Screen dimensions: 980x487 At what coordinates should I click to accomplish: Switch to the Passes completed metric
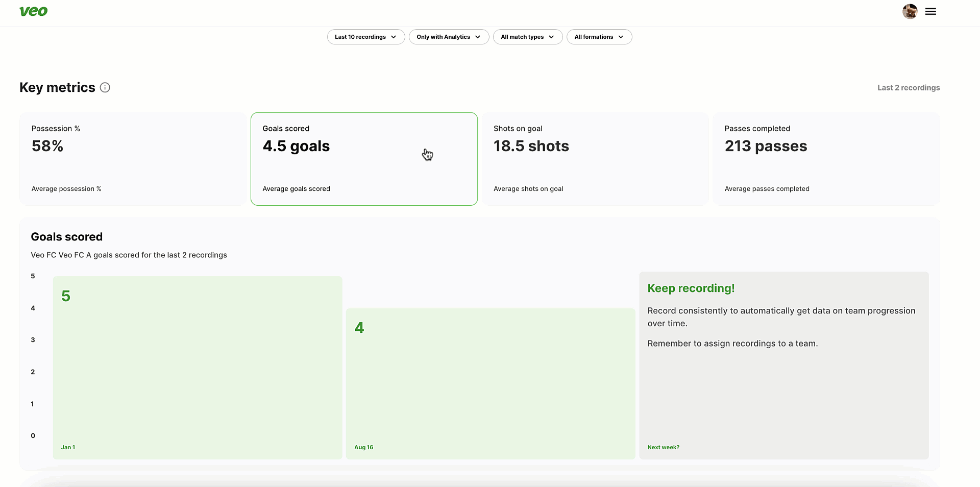click(x=826, y=159)
